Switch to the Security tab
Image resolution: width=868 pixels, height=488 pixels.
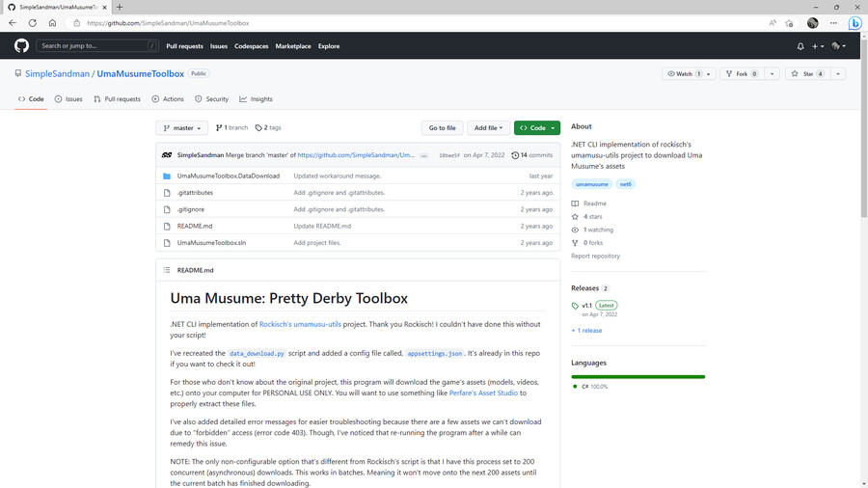211,99
